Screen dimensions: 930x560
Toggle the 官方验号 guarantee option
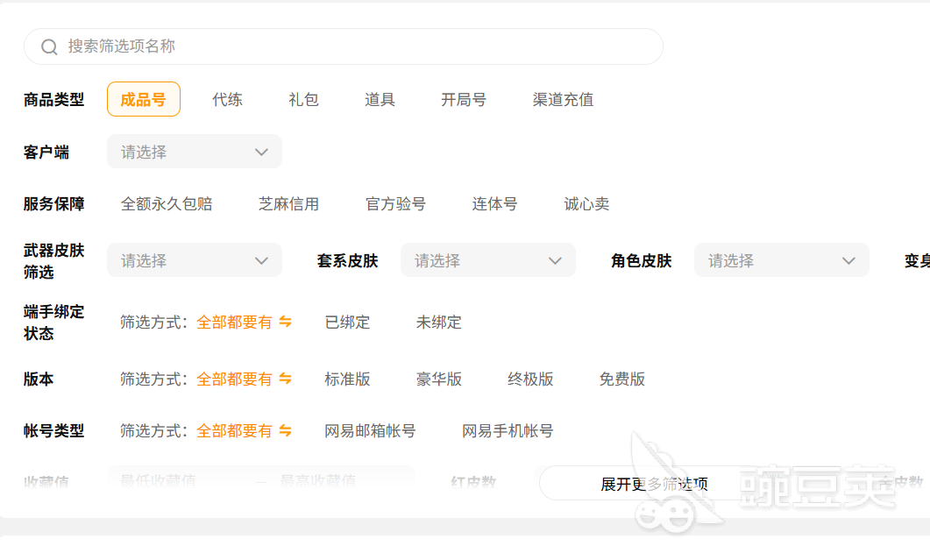coord(395,204)
